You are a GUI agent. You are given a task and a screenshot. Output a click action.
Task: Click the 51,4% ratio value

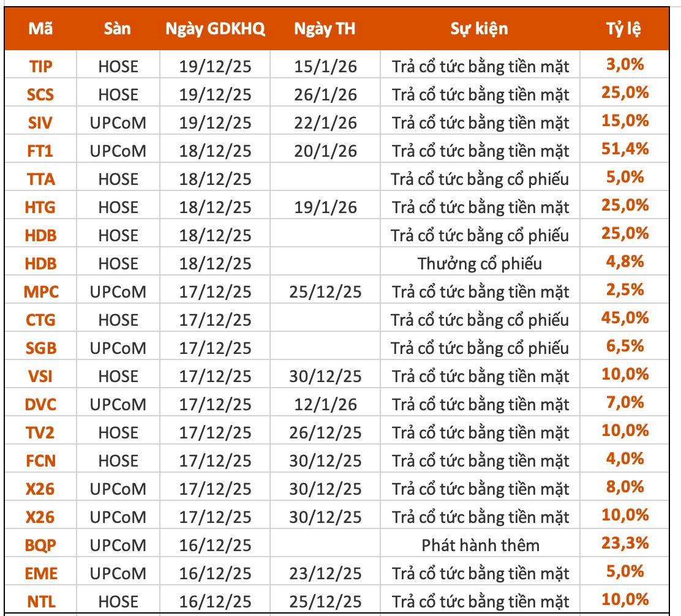point(624,149)
